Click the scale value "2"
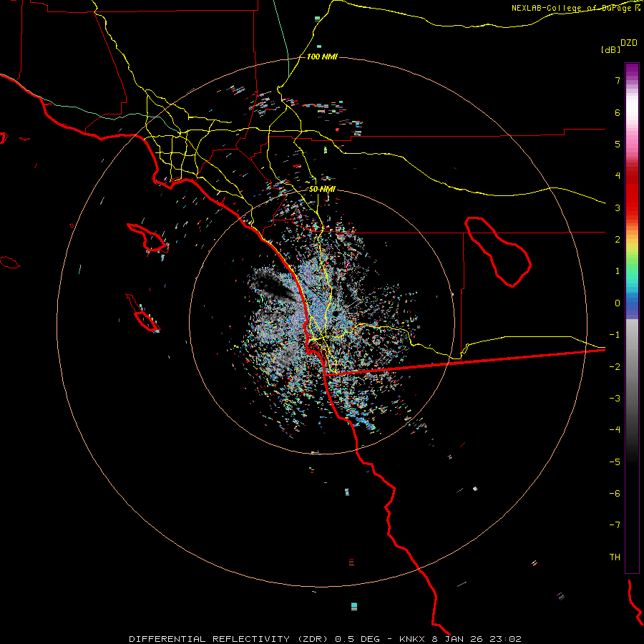 click(618, 240)
